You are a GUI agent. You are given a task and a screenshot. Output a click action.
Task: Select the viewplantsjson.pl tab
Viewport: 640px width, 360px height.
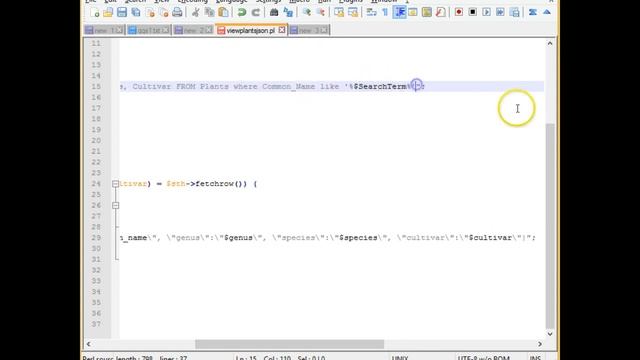click(251, 30)
